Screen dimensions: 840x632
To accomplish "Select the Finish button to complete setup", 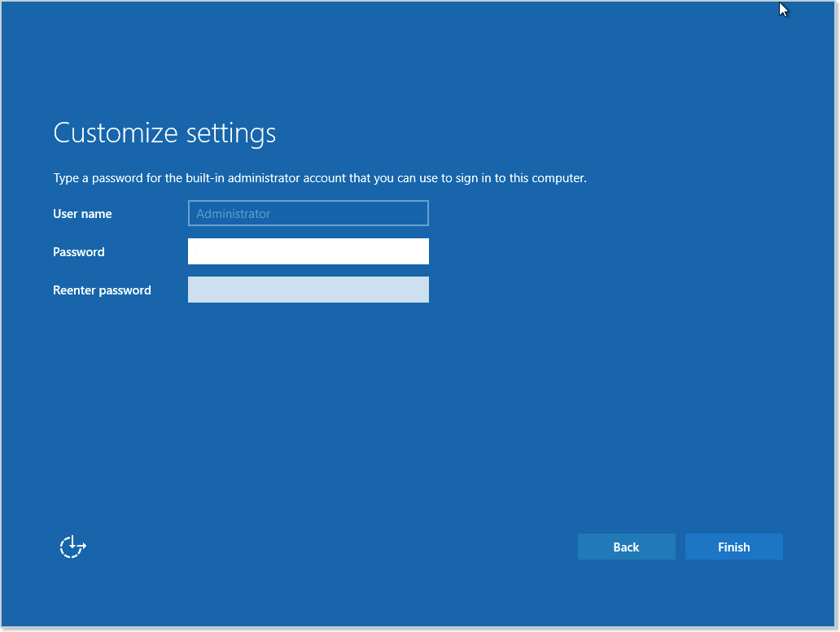I will click(x=733, y=546).
